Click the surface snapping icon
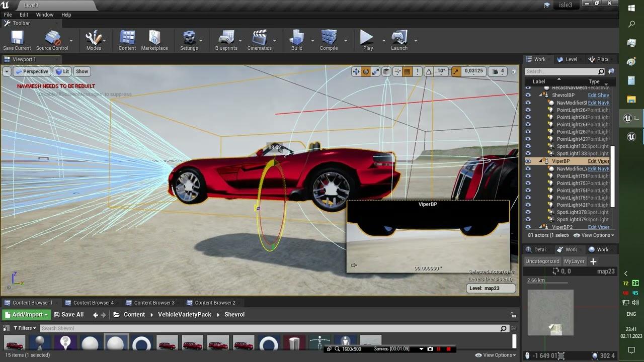Screen dimensions: 644x362 [397, 71]
